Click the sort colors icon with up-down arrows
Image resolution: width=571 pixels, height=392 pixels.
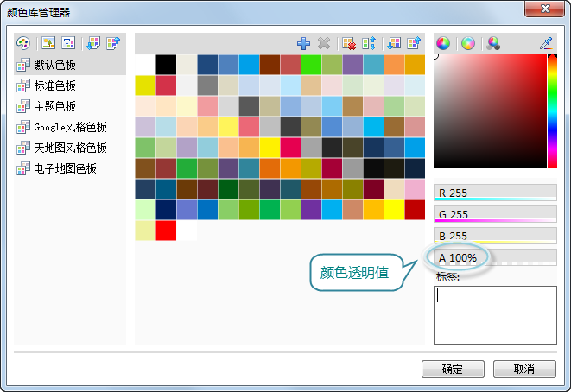(369, 44)
